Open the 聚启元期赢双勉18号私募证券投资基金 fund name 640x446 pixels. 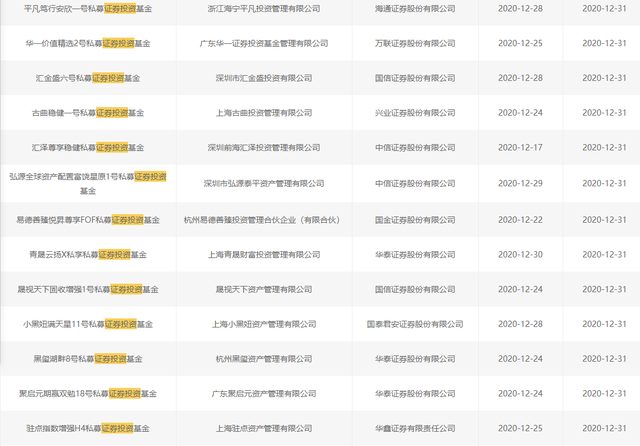tap(88, 393)
